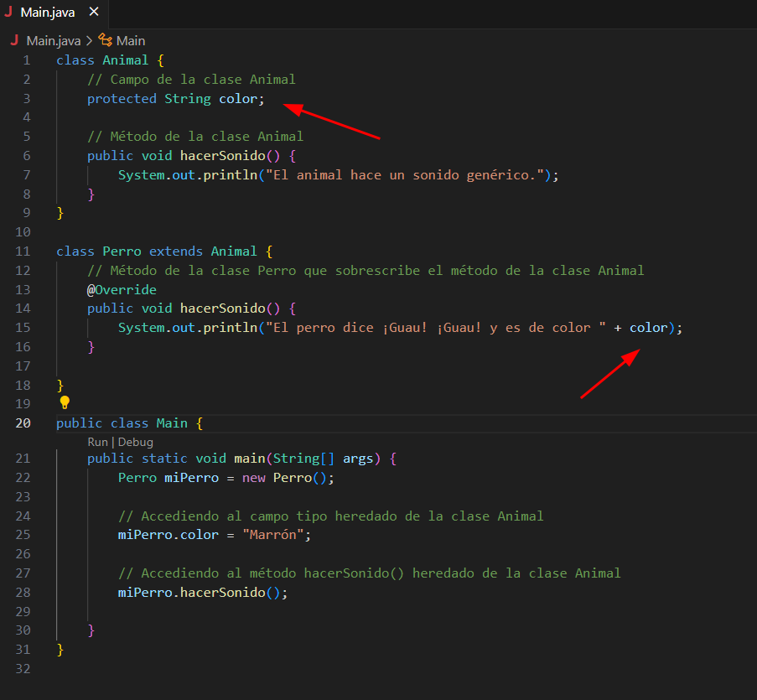Click the Main.java breadcrumb item
The image size is (757, 700).
tap(53, 41)
